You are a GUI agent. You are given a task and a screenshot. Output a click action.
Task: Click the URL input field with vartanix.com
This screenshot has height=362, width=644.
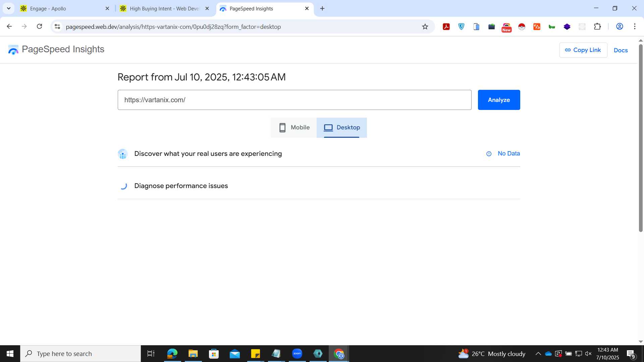pos(294,100)
